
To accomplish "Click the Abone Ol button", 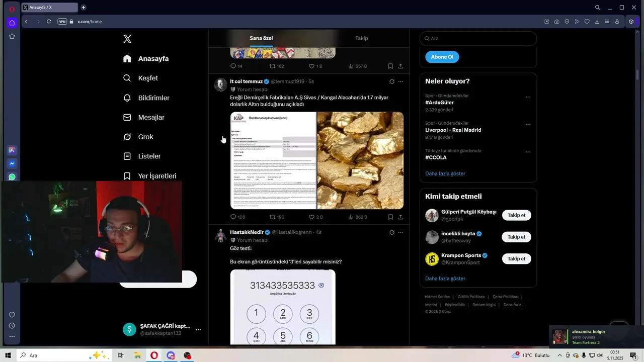I will tap(442, 57).
